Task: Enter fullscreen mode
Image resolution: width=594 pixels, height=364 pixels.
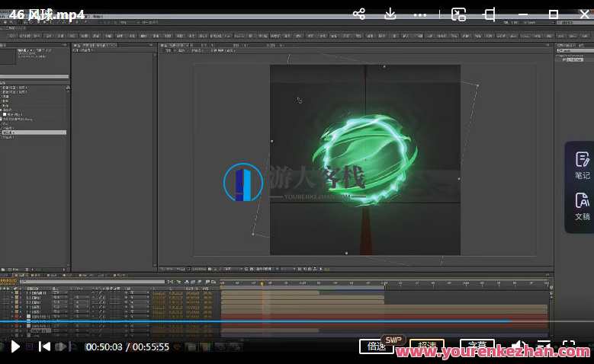Action: click(x=569, y=346)
